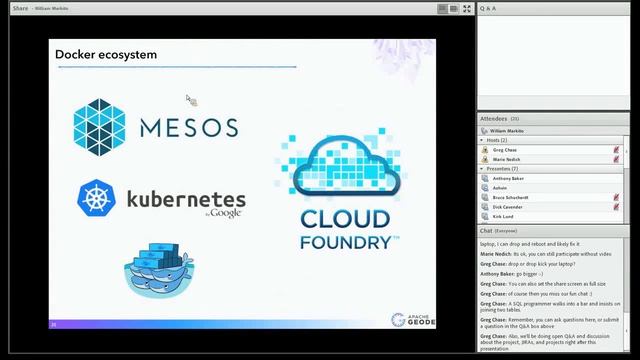Select attendee Kirk Lund in the list
The height and width of the screenshot is (360, 640).
point(551,216)
